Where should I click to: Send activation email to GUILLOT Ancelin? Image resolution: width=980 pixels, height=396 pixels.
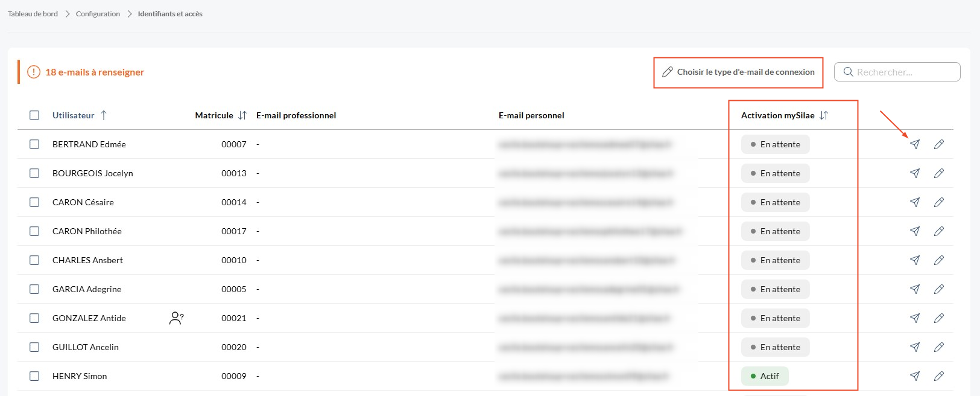tap(915, 347)
